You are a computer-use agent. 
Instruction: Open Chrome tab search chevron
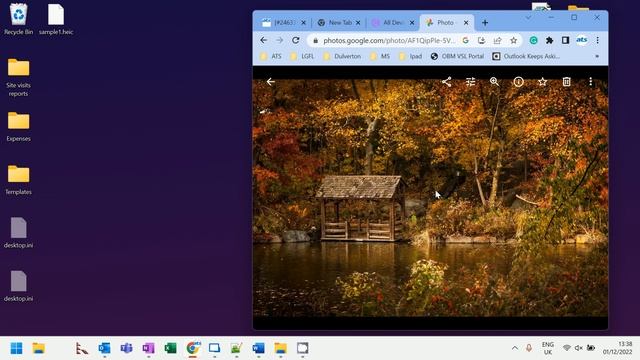click(529, 18)
